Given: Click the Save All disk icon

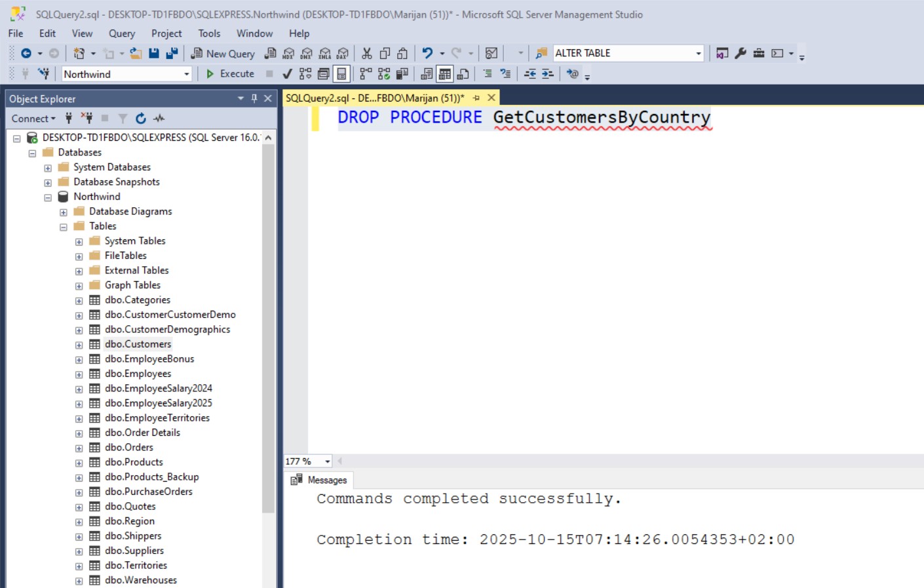Looking at the screenshot, I should point(172,54).
